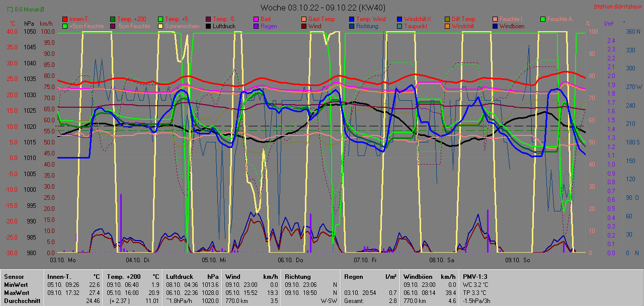The image size is (644, 306).
Task: Select the Windböen legend label
Action: [512, 26]
